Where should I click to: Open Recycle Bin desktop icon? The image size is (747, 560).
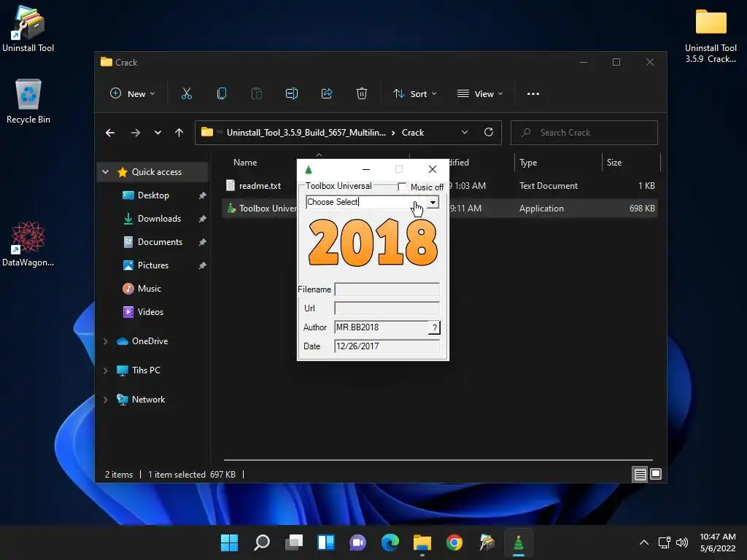pyautogui.click(x=28, y=101)
